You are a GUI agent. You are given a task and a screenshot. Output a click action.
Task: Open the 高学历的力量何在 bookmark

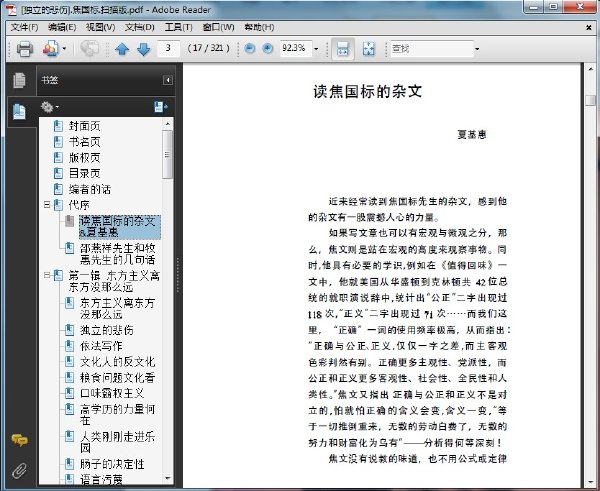[117, 415]
